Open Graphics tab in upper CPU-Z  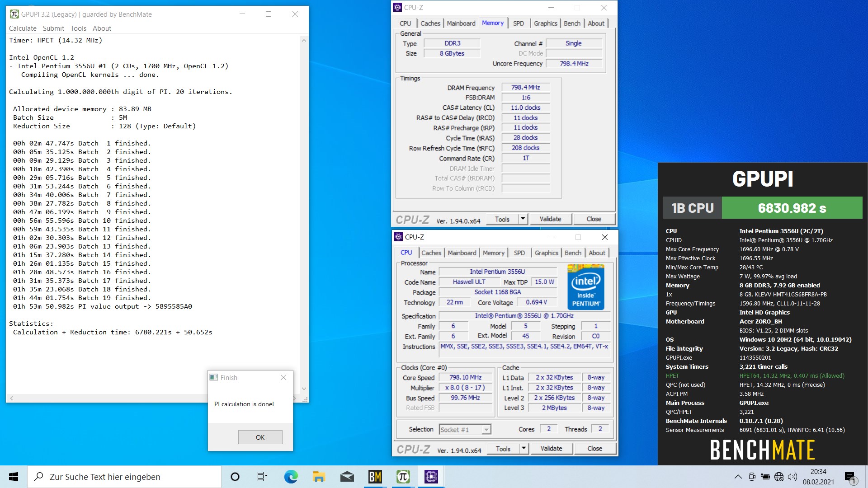[546, 23]
